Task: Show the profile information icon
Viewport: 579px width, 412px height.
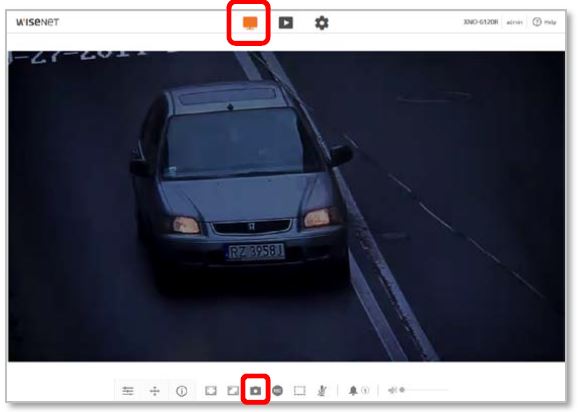Action: click(182, 391)
